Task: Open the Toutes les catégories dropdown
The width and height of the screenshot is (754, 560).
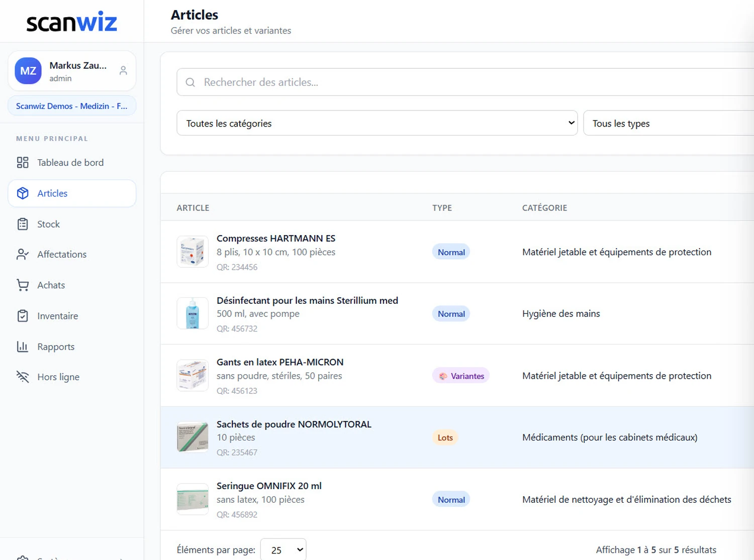Action: pyautogui.click(x=377, y=123)
